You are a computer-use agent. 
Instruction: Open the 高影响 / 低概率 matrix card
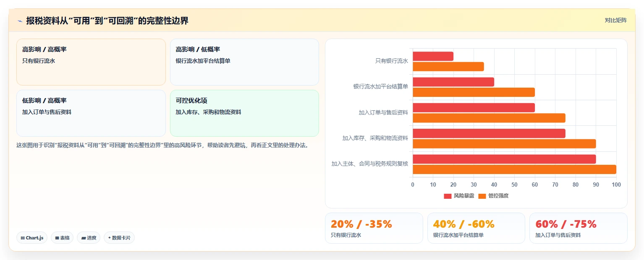(x=244, y=62)
